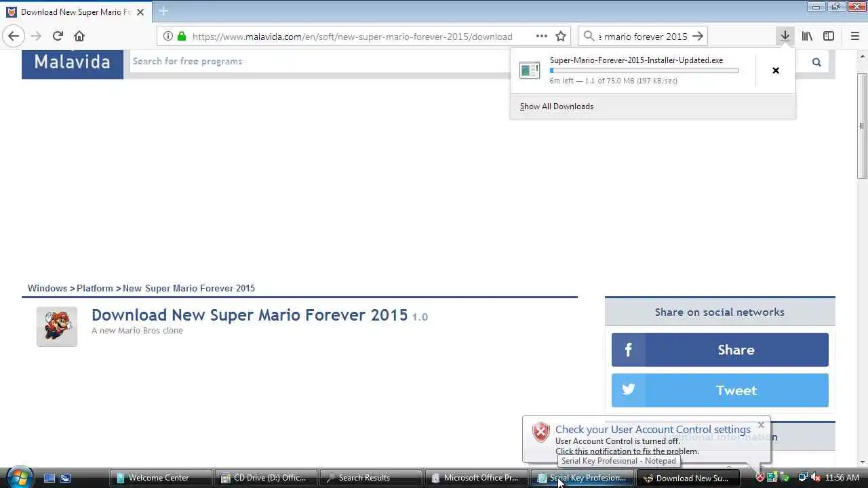The width and height of the screenshot is (868, 488).
Task: Click in the Firefox search box
Action: (644, 37)
